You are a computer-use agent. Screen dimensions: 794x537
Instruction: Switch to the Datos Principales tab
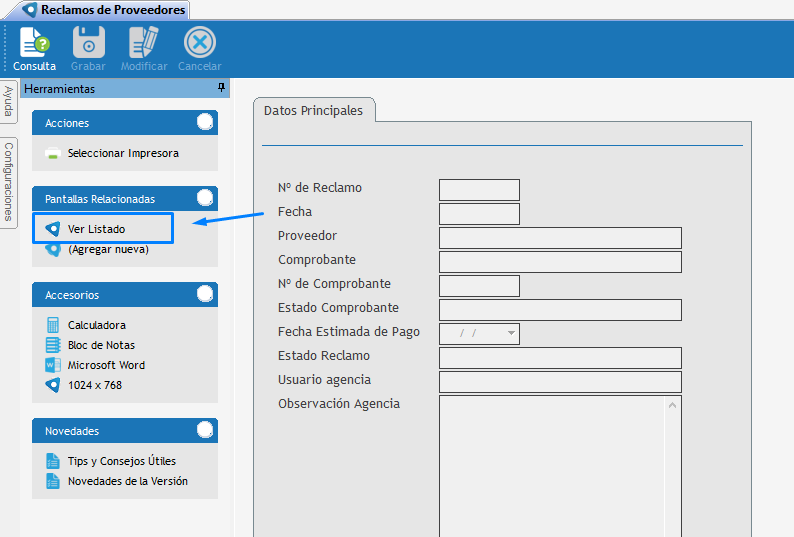pyautogui.click(x=314, y=111)
